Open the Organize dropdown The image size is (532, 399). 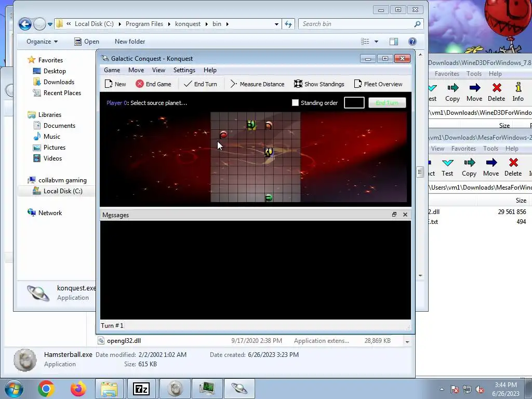pos(42,42)
